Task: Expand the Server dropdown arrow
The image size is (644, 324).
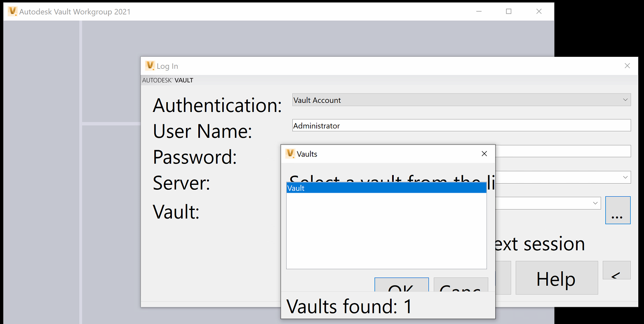Action: (x=625, y=177)
